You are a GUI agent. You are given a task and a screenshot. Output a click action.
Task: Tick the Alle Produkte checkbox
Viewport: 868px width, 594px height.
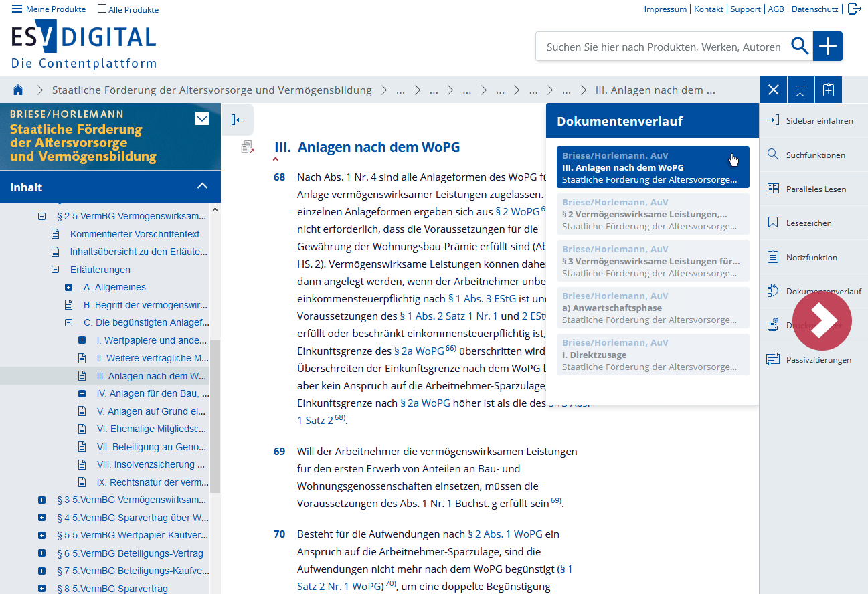[x=102, y=9]
